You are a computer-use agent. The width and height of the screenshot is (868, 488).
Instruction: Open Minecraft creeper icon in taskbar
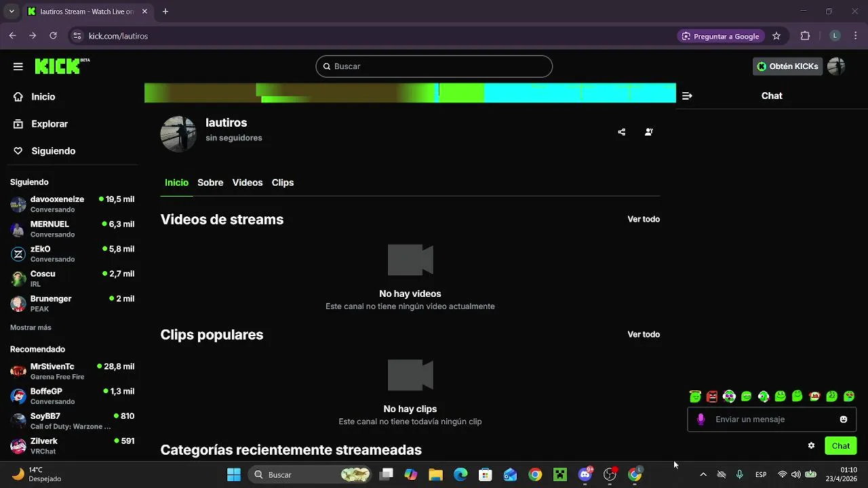(x=560, y=475)
